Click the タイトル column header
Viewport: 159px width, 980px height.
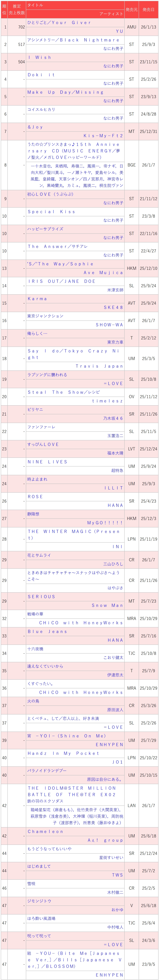(x=35, y=5)
